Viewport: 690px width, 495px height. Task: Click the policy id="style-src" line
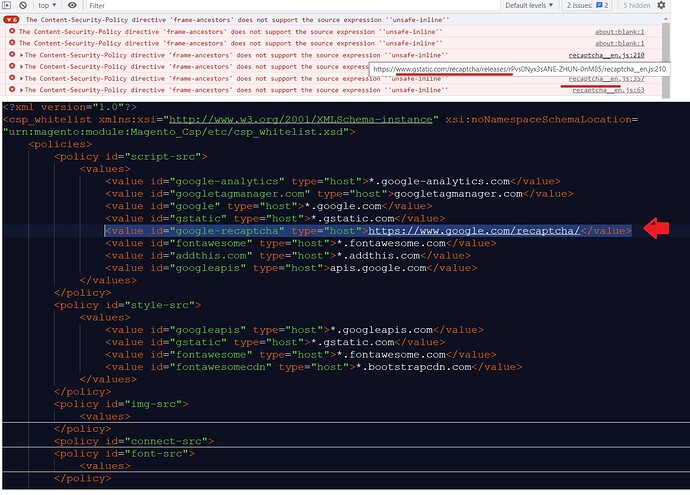pos(128,305)
